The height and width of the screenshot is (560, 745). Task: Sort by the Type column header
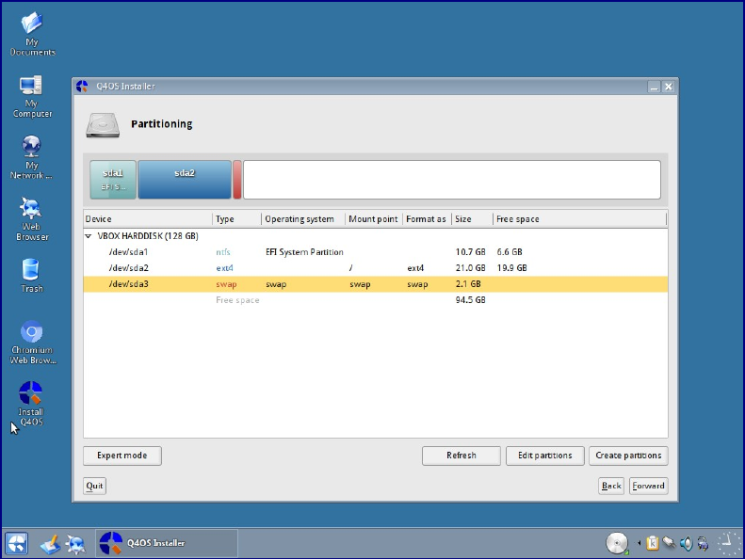[x=236, y=219]
